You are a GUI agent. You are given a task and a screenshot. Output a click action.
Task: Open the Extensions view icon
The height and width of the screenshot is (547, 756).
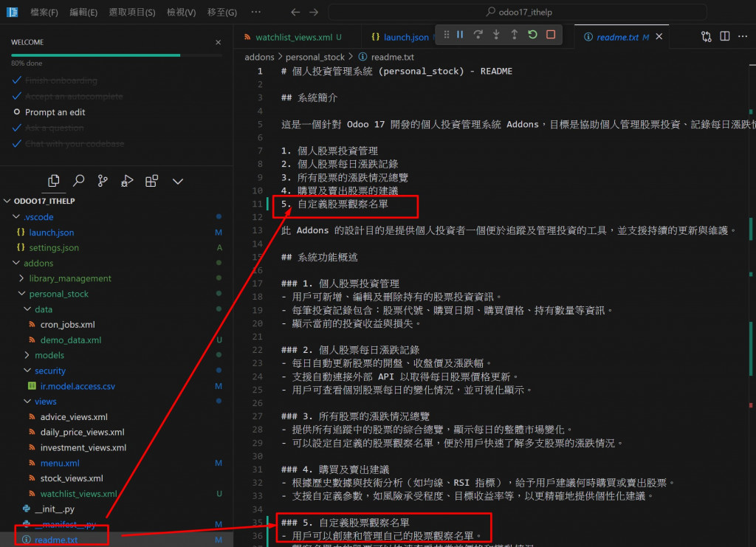pyautogui.click(x=152, y=181)
